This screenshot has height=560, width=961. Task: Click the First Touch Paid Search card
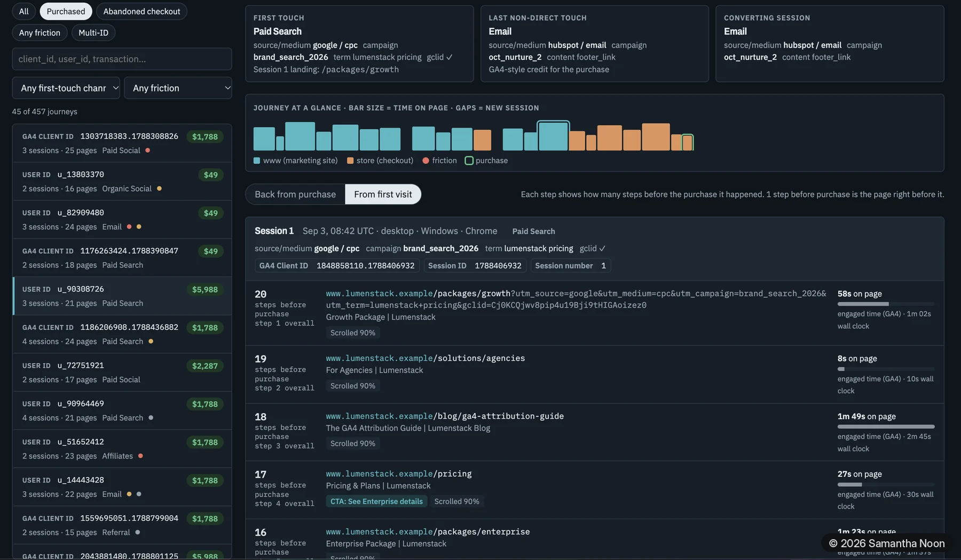click(359, 44)
